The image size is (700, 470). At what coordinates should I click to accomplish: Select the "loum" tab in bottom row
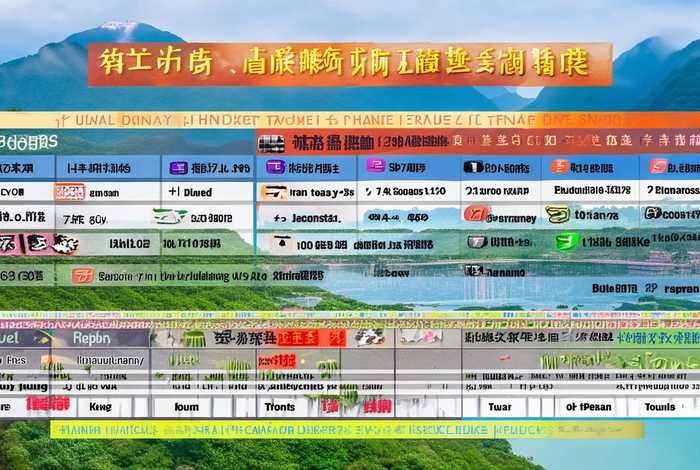187,407
